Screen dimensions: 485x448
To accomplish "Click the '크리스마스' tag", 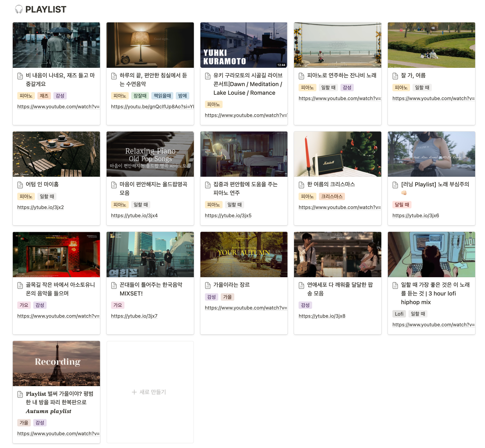I will click(331, 196).
